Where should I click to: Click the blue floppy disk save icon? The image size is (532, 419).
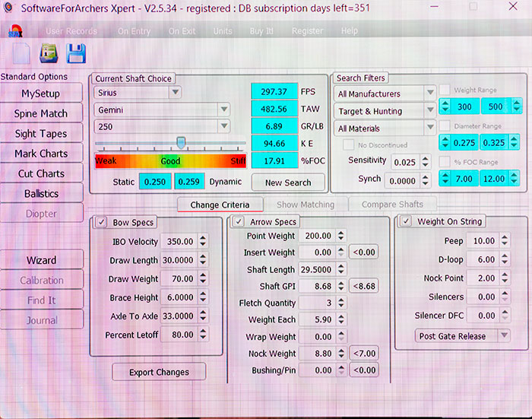pos(76,53)
